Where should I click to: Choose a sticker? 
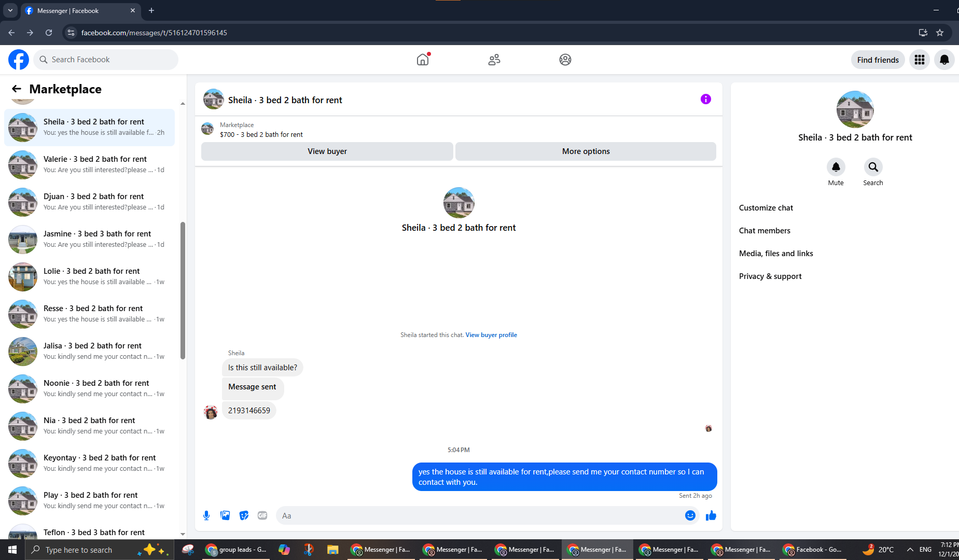click(244, 515)
